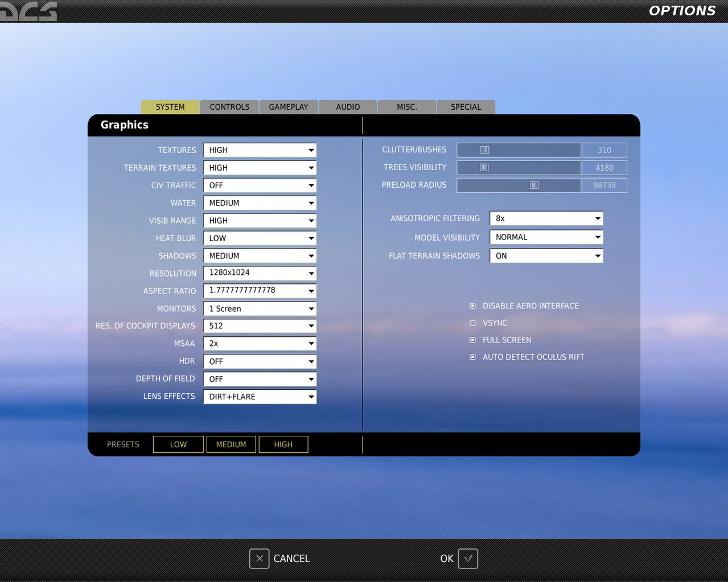Expand the Visib Range dropdown
Image resolution: width=728 pixels, height=582 pixels.
[260, 221]
